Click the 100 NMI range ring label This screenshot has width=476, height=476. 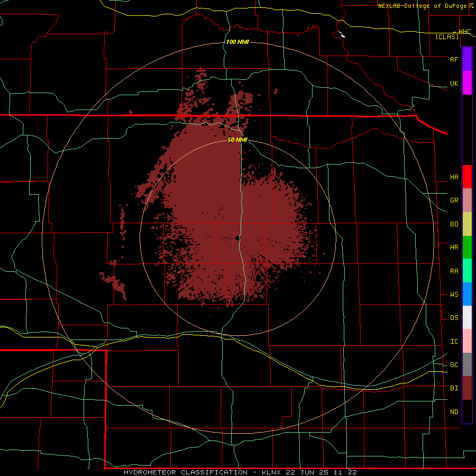pos(237,42)
